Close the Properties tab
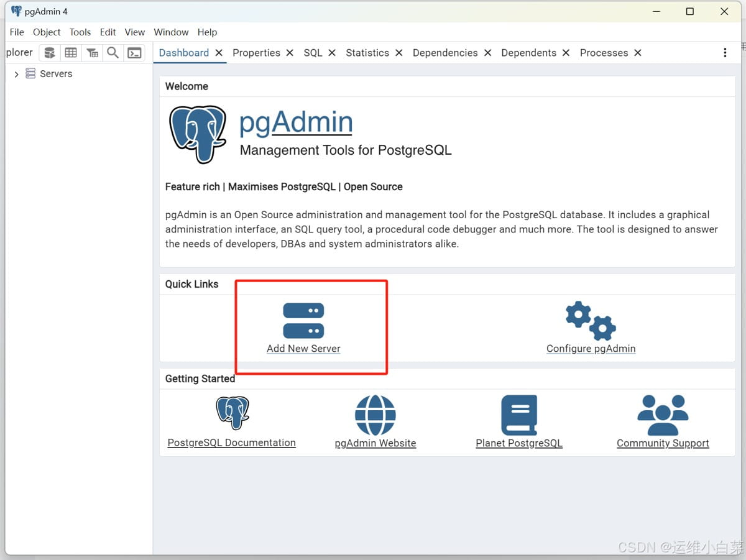The image size is (746, 560). pos(290,53)
